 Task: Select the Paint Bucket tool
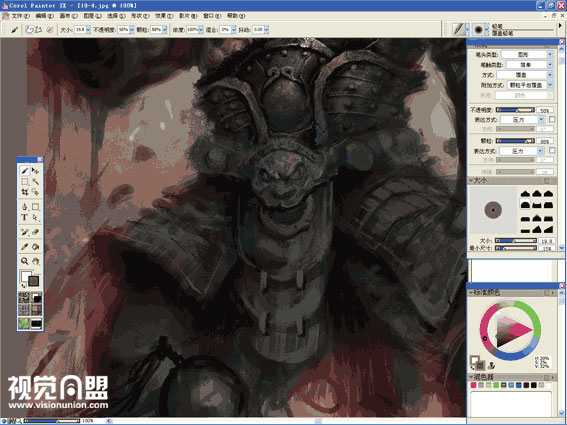35,247
